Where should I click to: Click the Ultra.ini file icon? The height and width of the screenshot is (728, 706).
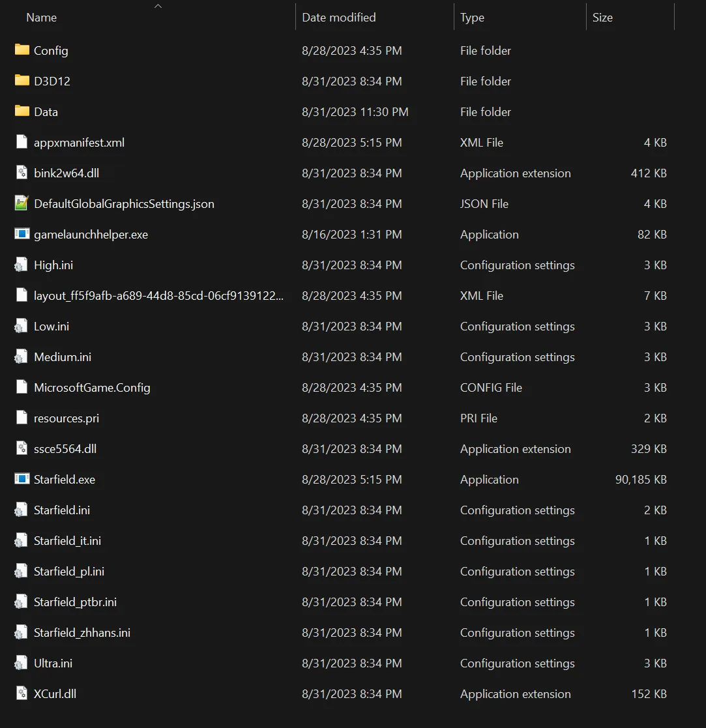pyautogui.click(x=21, y=663)
